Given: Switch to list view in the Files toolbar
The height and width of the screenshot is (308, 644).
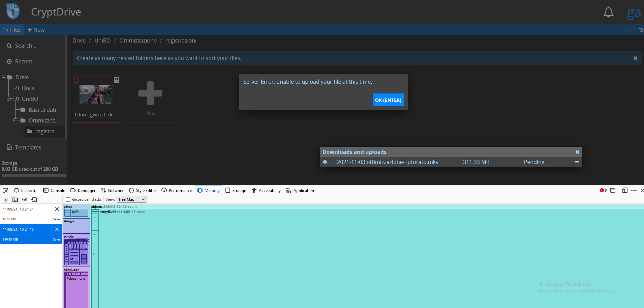Looking at the screenshot, I should [629, 29].
